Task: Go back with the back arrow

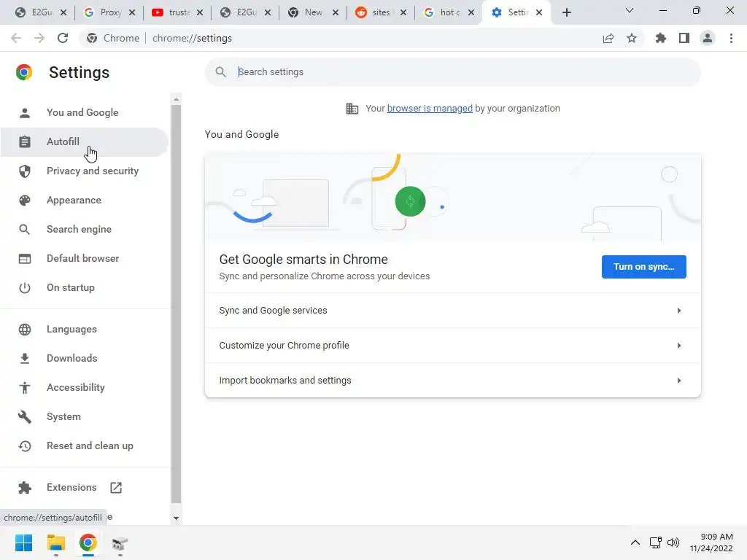Action: [x=16, y=38]
